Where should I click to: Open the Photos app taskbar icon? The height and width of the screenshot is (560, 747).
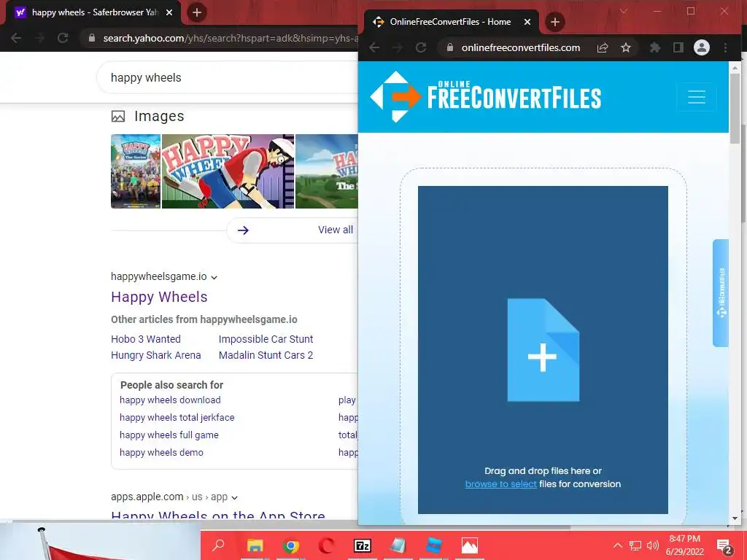469,545
